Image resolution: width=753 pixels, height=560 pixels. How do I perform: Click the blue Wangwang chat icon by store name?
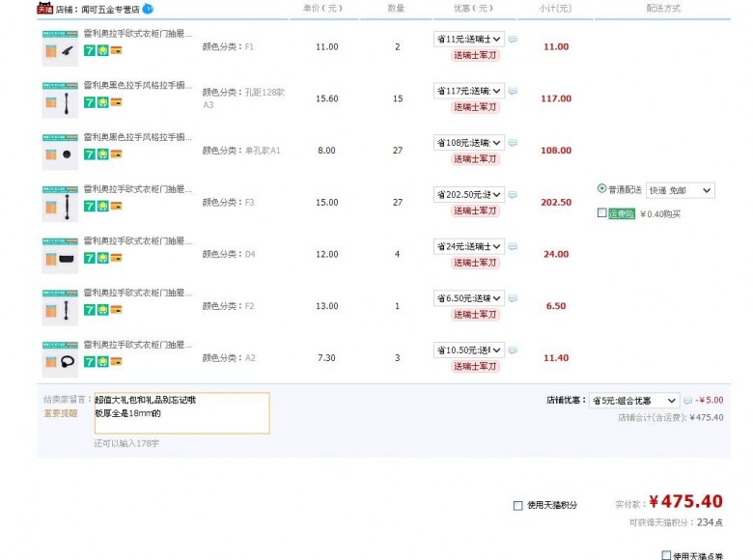[148, 10]
